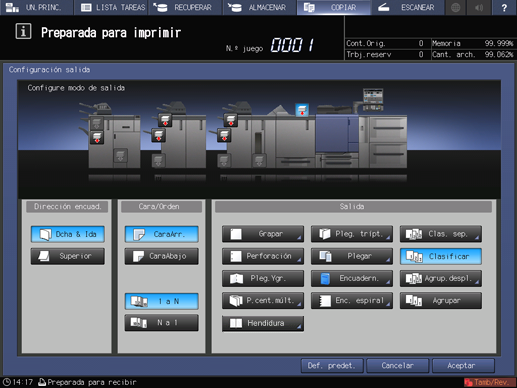
Task: Click the Tamb/Rev. status indicator
Action: click(488, 382)
